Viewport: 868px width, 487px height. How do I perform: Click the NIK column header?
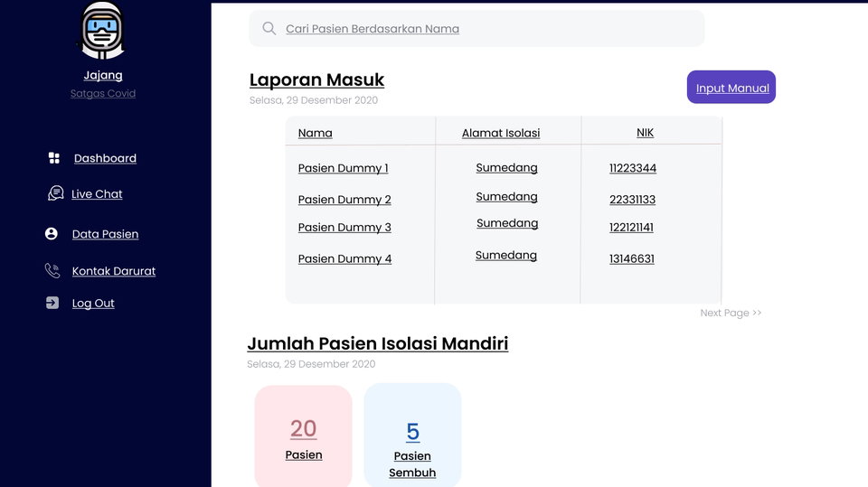pyautogui.click(x=645, y=132)
